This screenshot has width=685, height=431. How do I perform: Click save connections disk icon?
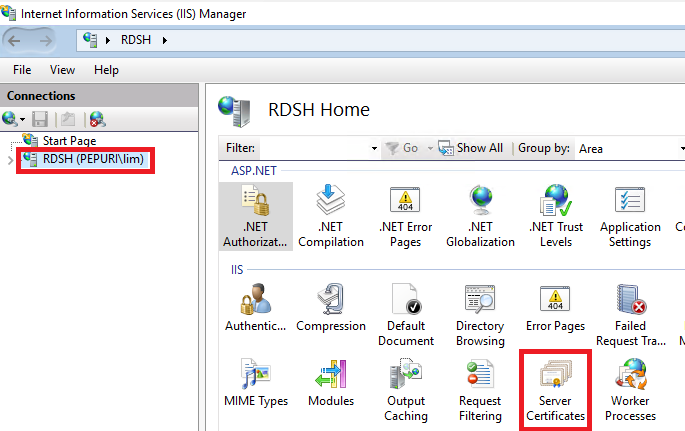(40, 119)
